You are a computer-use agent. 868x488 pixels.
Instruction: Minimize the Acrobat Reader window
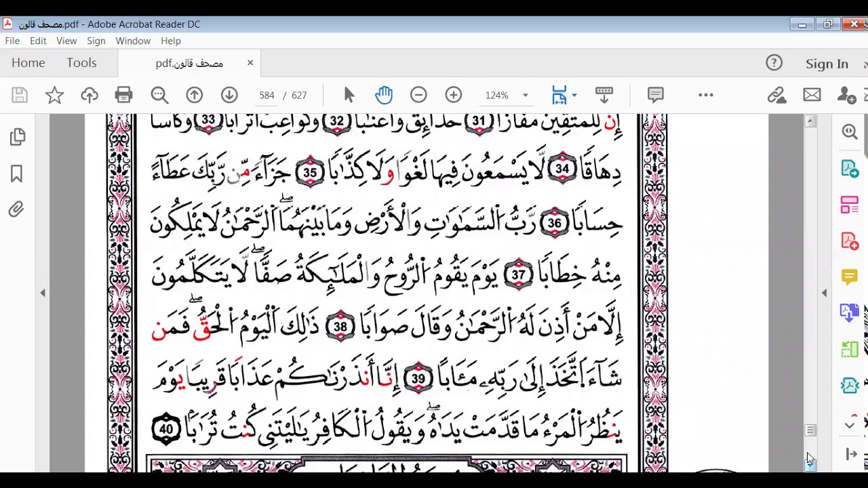802,24
